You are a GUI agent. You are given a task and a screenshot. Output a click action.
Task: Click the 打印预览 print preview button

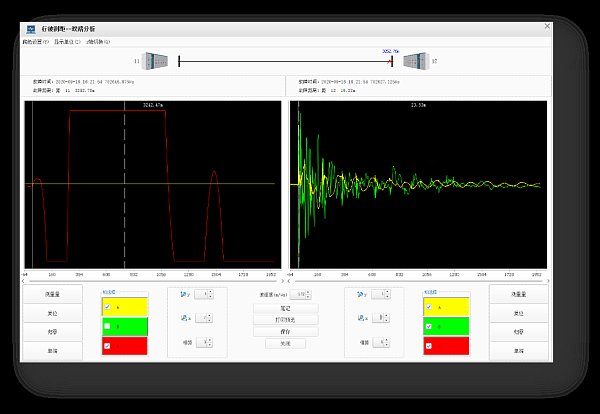[284, 320]
